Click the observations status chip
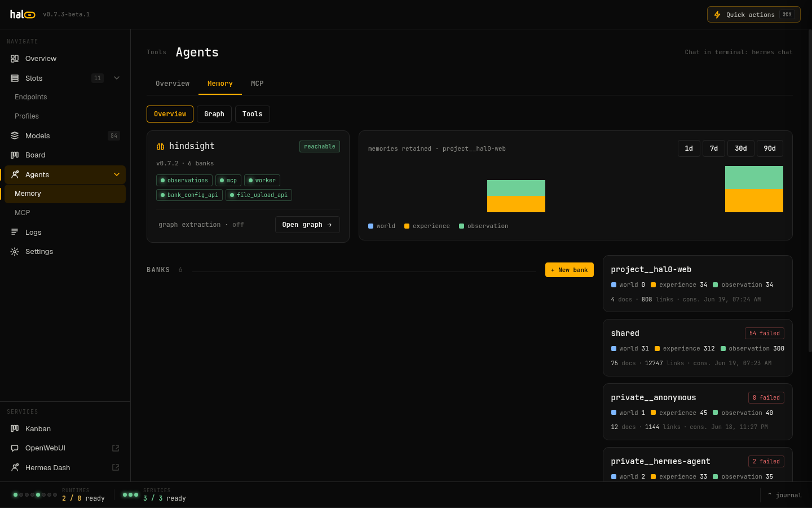This screenshot has height=508, width=812. point(184,181)
